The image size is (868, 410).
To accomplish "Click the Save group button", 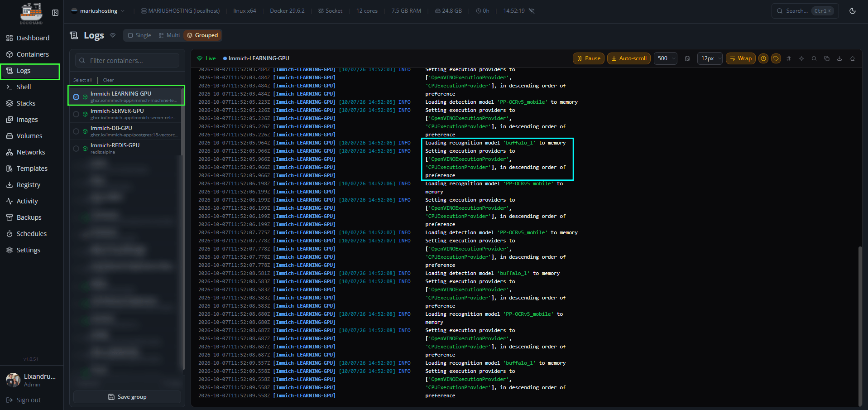I will pyautogui.click(x=127, y=397).
